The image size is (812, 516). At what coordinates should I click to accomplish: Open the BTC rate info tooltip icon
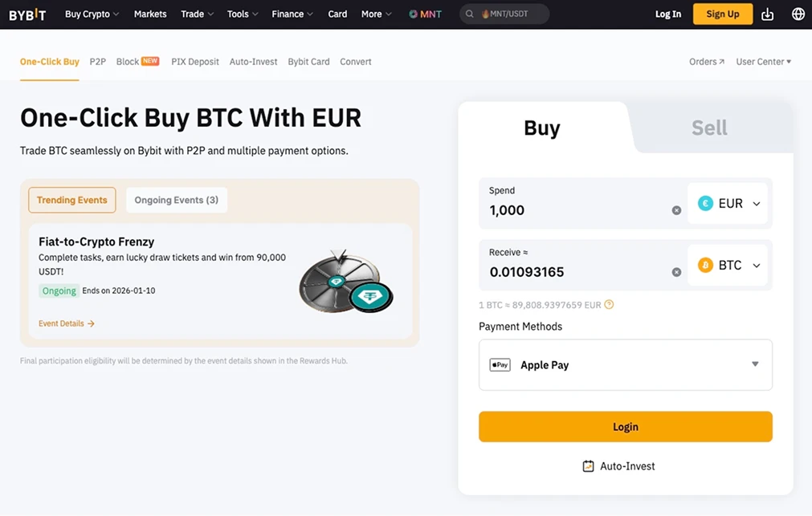coord(608,305)
